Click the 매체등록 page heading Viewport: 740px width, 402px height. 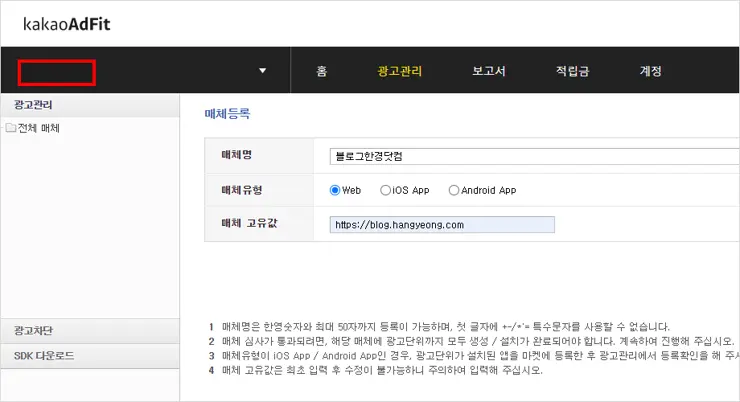click(227, 114)
